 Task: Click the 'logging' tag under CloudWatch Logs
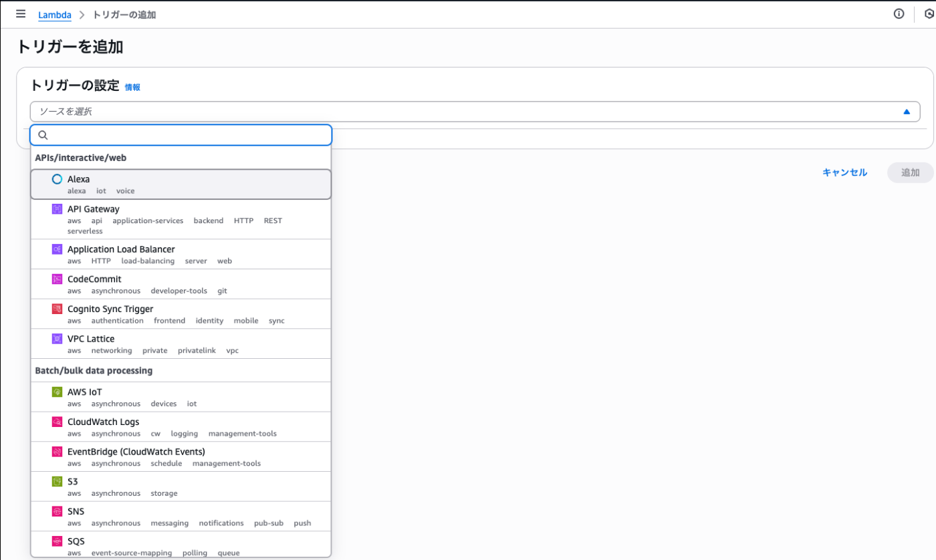185,434
